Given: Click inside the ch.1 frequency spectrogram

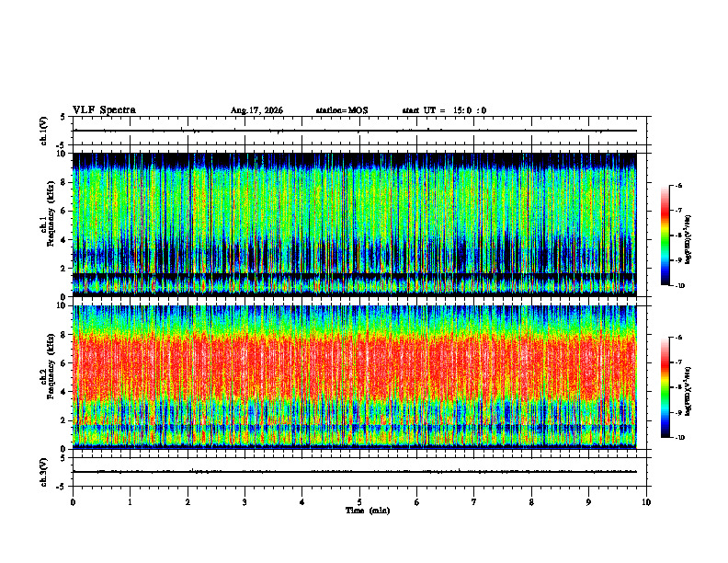Looking at the screenshot, I should tap(355, 224).
